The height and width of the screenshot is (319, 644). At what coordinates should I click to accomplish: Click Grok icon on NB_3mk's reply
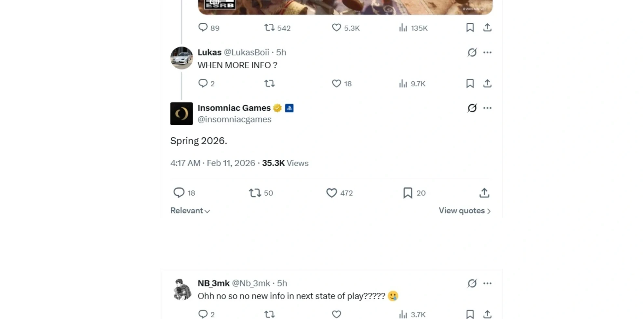click(x=472, y=283)
